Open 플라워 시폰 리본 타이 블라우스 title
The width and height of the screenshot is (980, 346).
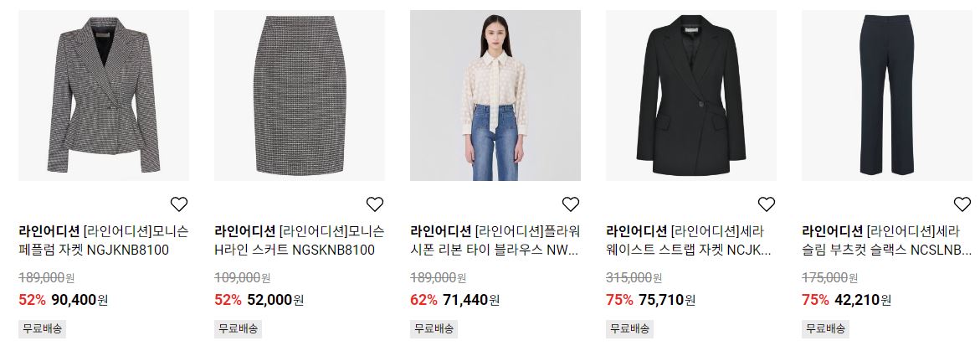pos(495,241)
